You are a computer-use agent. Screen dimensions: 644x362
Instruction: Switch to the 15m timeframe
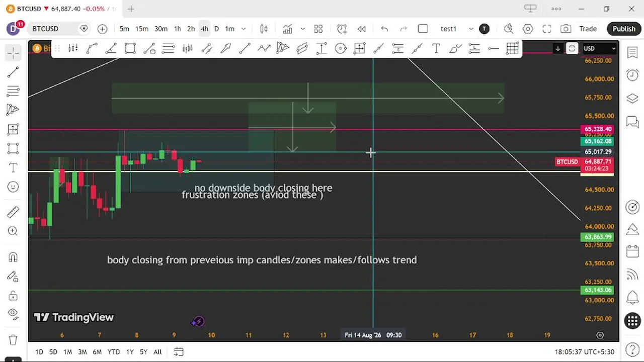[141, 29]
